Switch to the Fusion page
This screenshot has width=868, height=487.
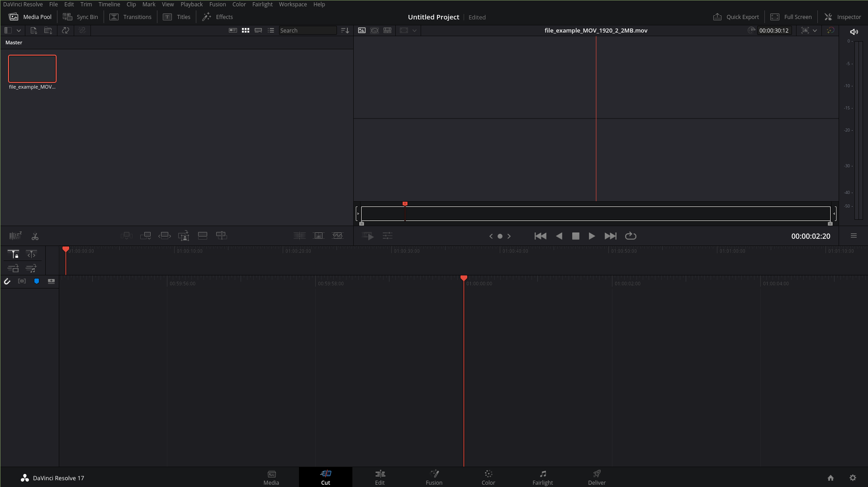(x=434, y=477)
